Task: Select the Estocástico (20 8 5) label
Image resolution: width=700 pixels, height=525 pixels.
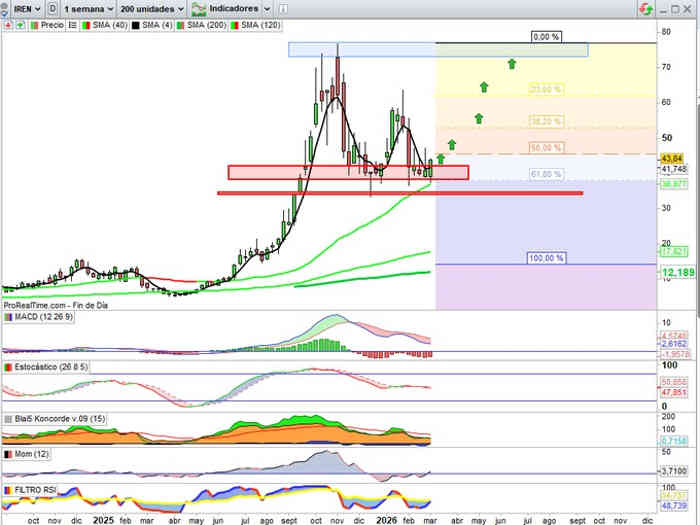Action: [51, 368]
